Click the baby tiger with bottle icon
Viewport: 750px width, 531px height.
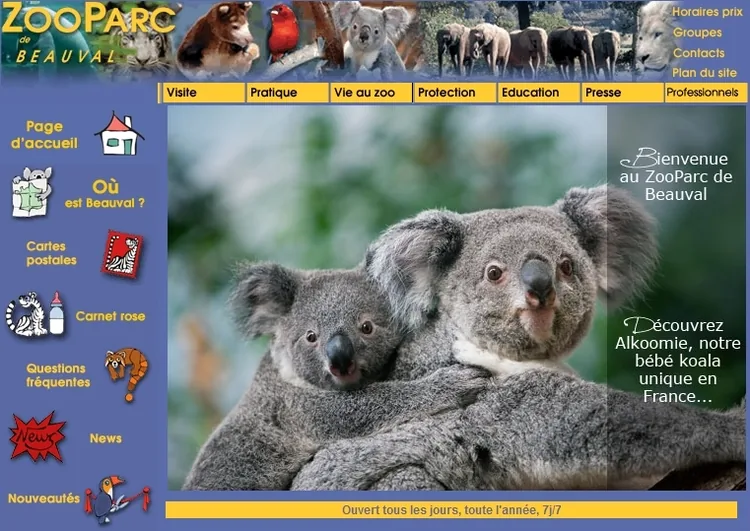(x=35, y=314)
